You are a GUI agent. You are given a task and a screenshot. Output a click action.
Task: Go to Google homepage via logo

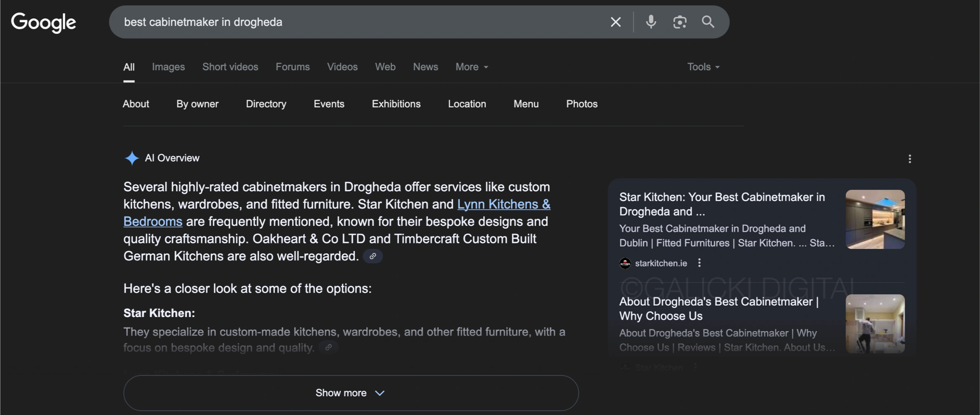tap(44, 22)
